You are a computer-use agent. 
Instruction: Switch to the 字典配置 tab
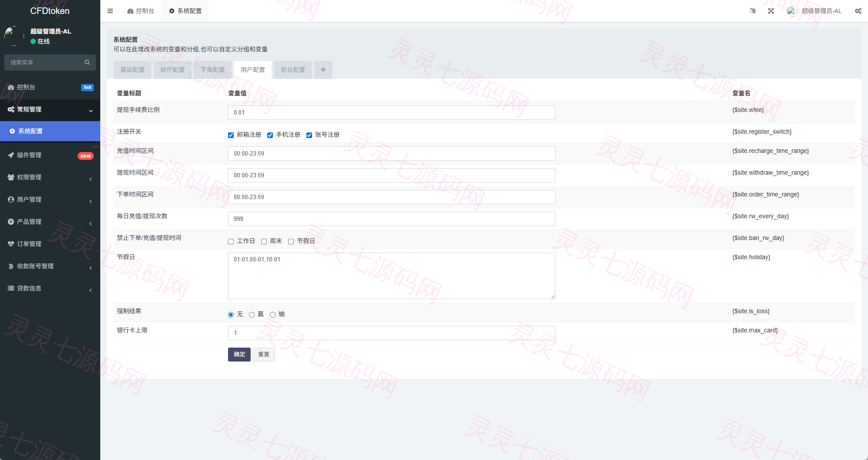[213, 70]
